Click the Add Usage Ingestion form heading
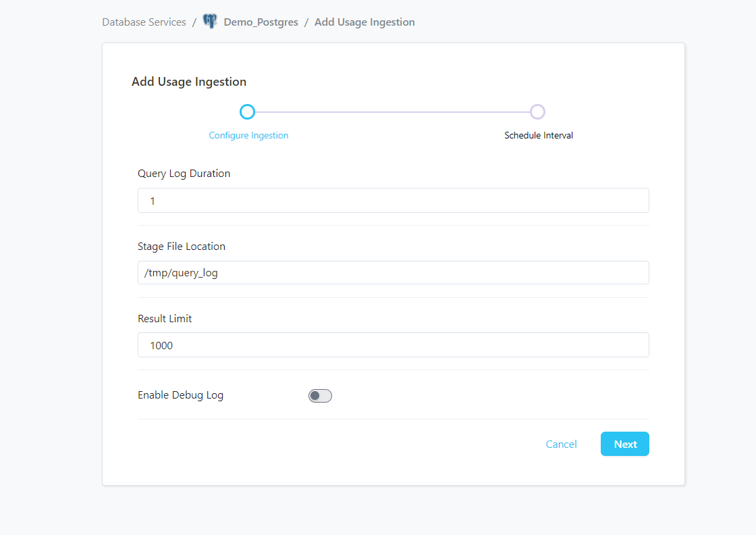 point(189,82)
